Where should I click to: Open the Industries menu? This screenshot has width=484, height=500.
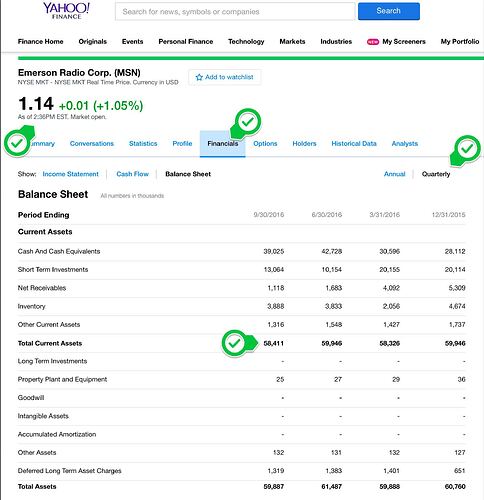pos(336,42)
